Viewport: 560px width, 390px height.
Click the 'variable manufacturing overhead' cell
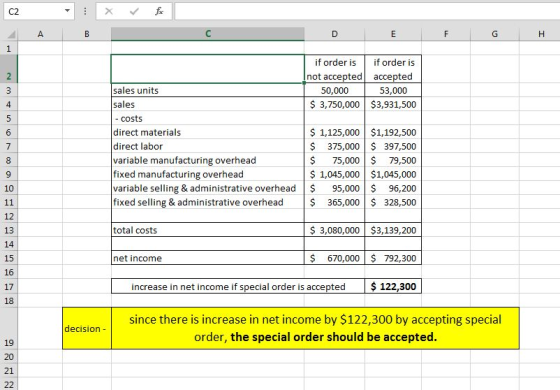(208, 160)
